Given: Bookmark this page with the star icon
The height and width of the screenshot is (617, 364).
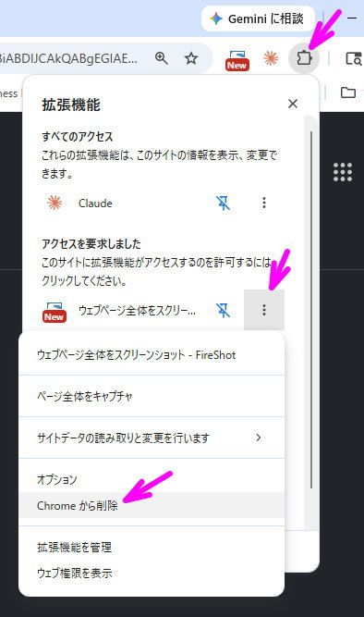Looking at the screenshot, I should [x=191, y=58].
